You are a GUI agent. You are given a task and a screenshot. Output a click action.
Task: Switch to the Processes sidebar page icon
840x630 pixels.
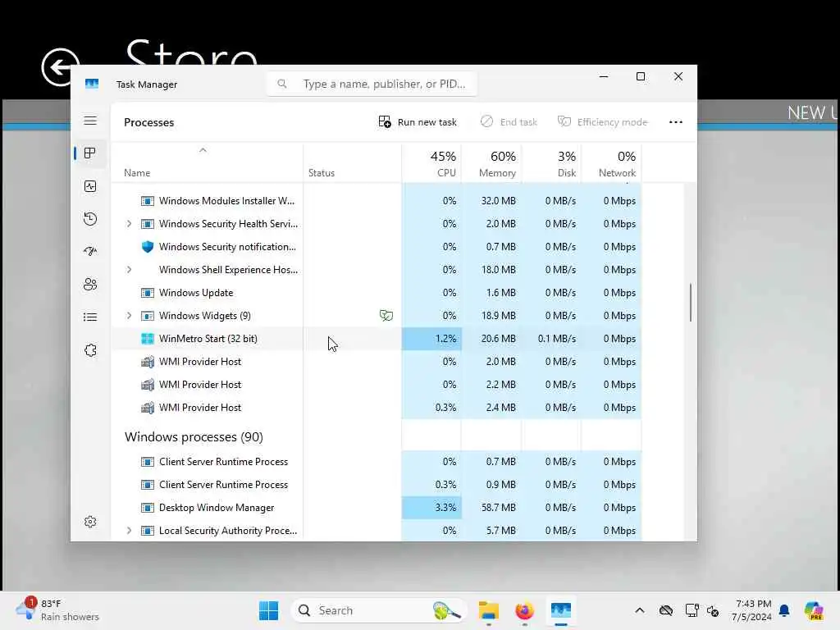[90, 153]
